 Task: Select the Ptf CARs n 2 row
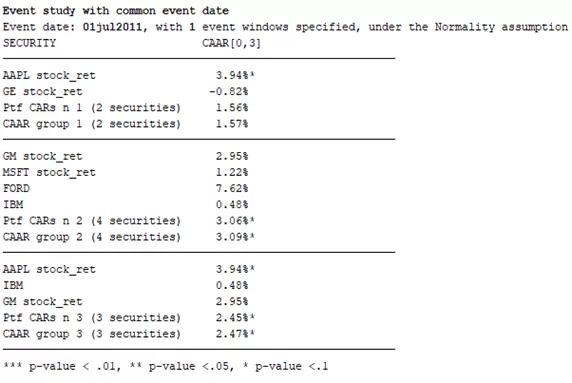129,221
